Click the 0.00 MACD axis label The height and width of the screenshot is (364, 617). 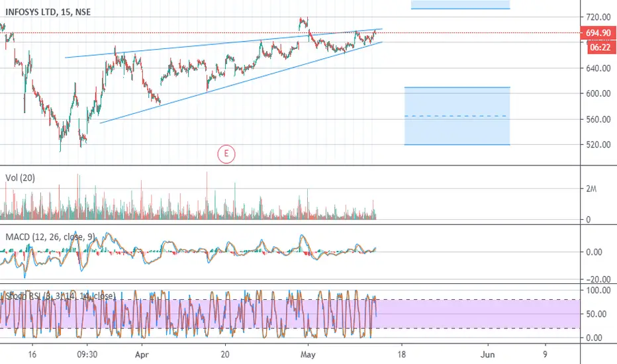pyautogui.click(x=594, y=252)
